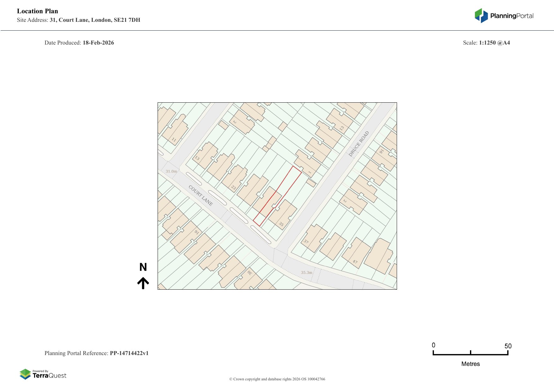Click the Date Produced 18-Feb-2026 text
The height and width of the screenshot is (392, 554).
[79, 43]
